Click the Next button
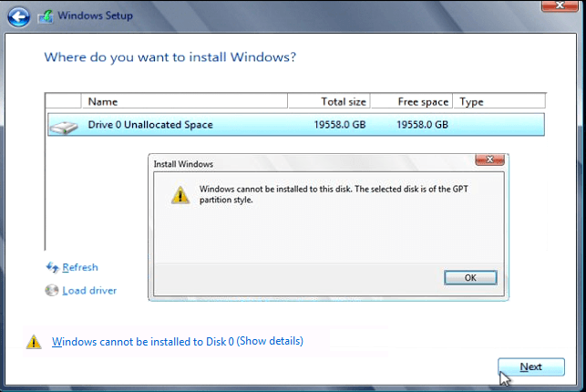 [530, 366]
